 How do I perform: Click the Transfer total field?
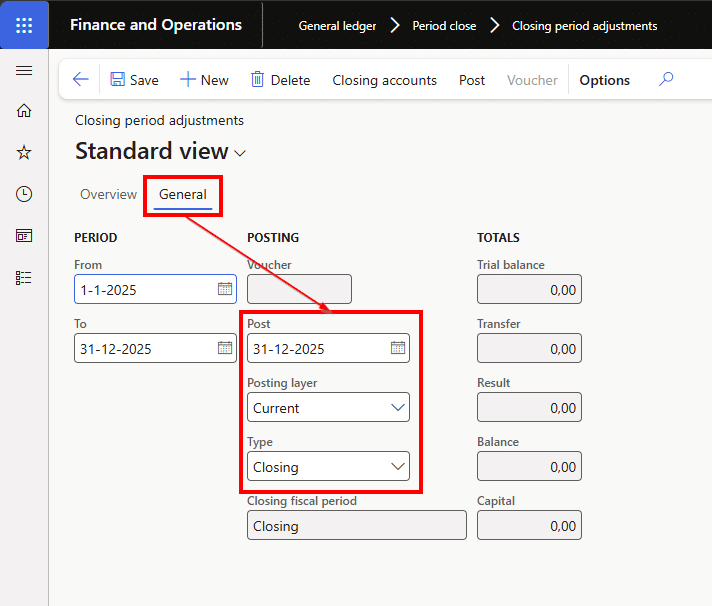[529, 348]
